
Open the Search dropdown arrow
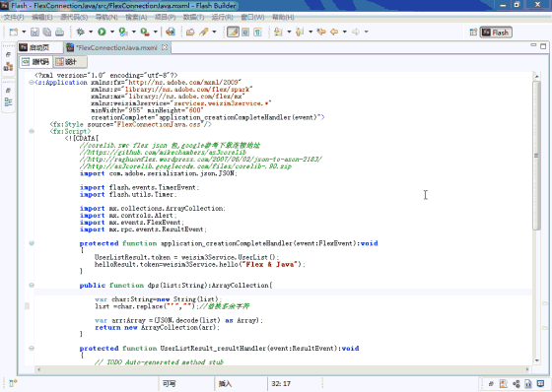(214, 33)
